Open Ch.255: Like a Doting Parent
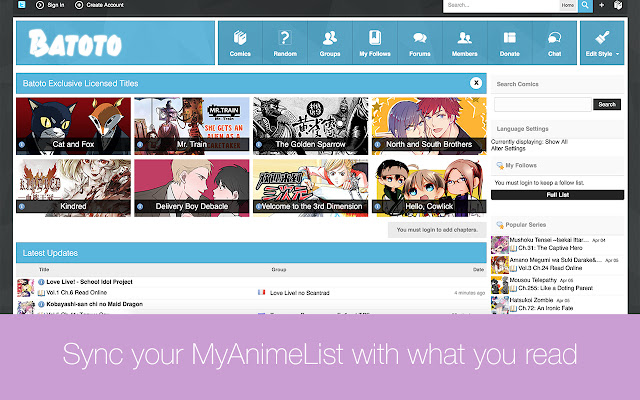The width and height of the screenshot is (640, 400). point(556,288)
